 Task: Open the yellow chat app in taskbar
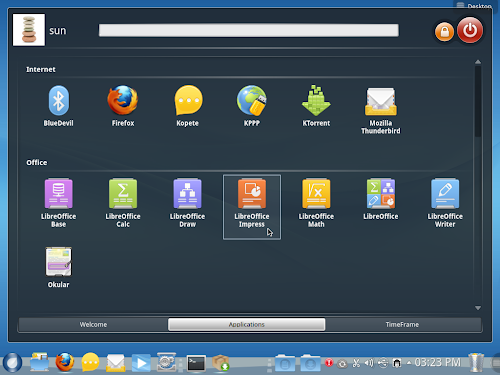coord(90,362)
